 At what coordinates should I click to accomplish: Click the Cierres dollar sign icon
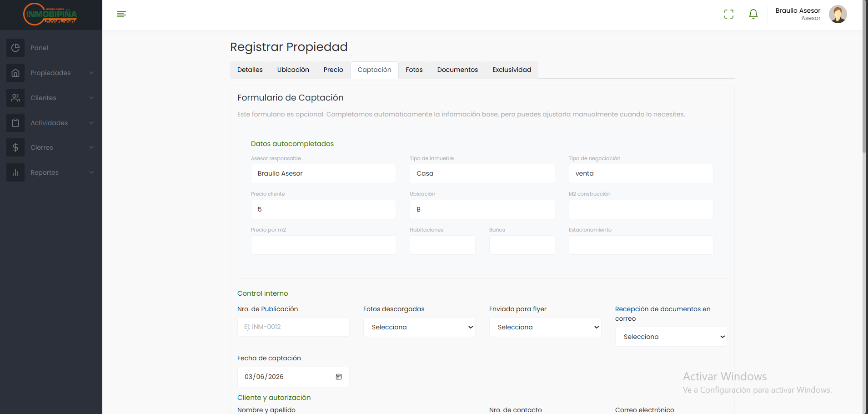point(15,147)
